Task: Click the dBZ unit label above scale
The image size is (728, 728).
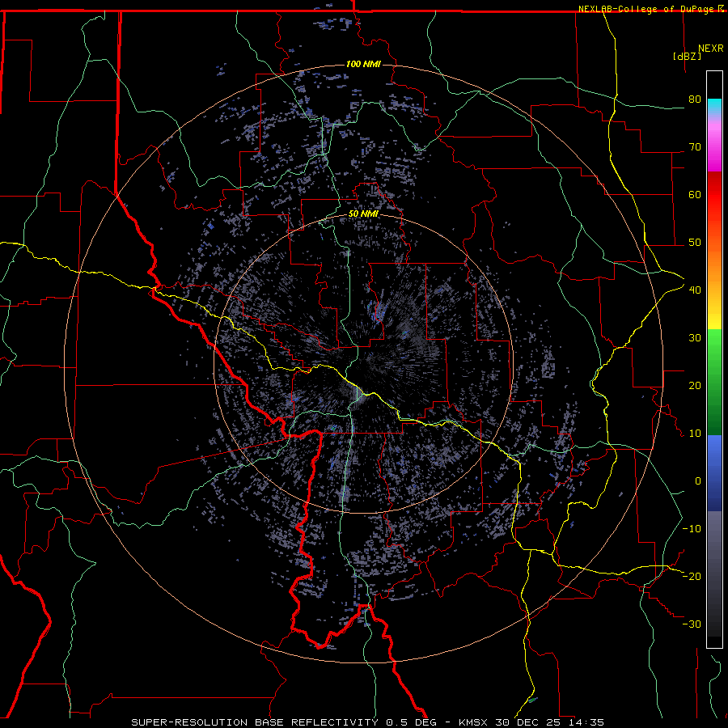Action: click(x=687, y=56)
